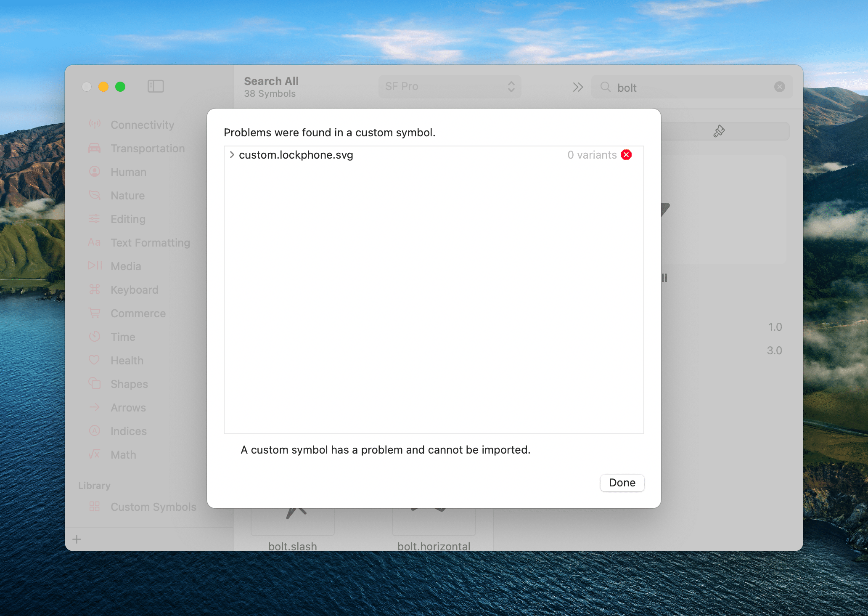
Task: Click the Commerce cart icon
Action: [x=95, y=313]
